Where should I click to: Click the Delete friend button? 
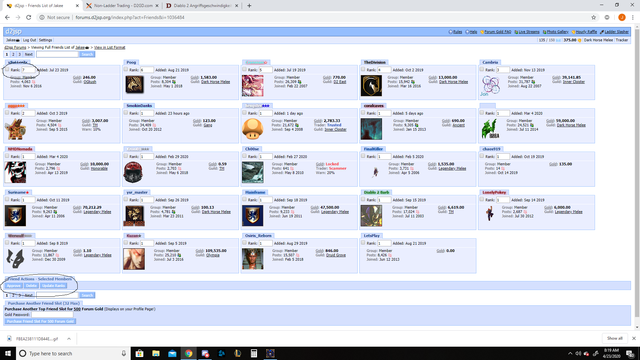click(31, 286)
